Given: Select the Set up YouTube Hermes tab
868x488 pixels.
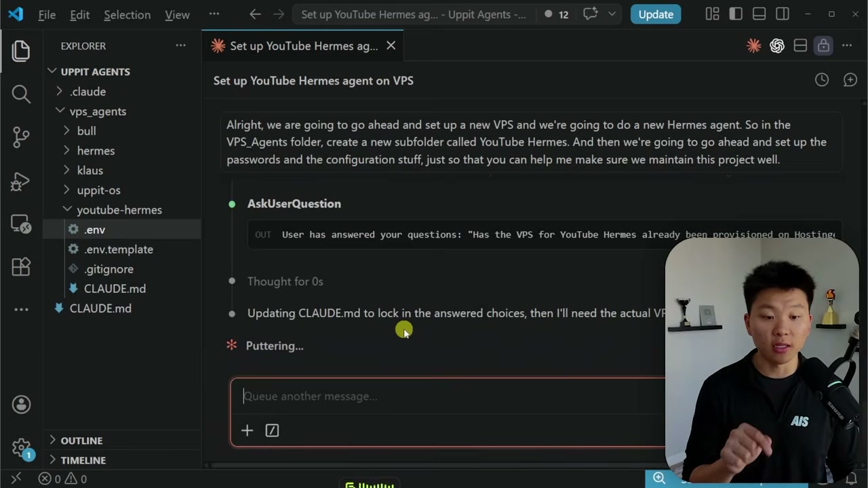Looking at the screenshot, I should click(302, 45).
